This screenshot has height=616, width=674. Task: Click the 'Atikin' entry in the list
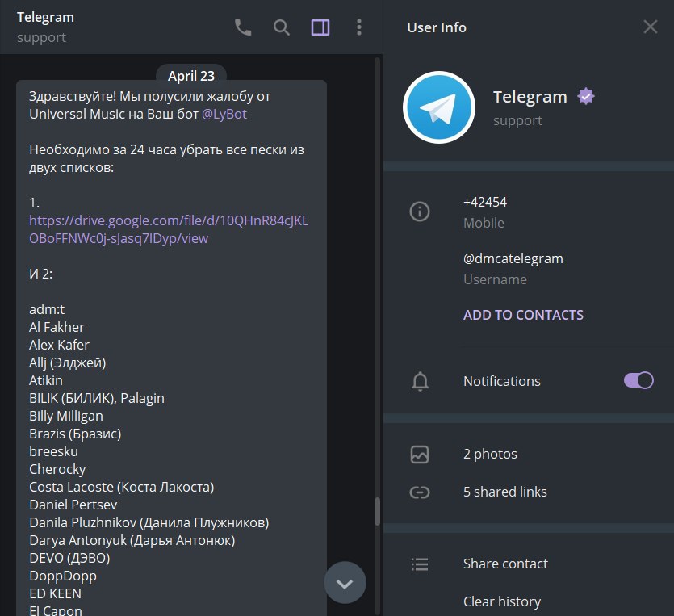[x=45, y=380]
